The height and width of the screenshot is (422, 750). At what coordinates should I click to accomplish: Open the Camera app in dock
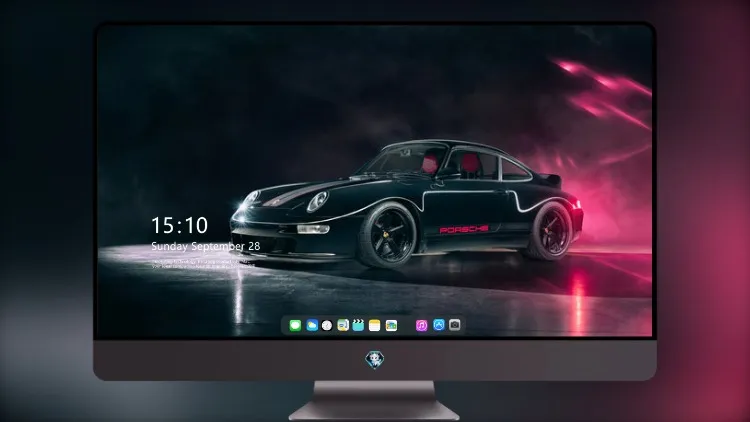click(x=455, y=325)
